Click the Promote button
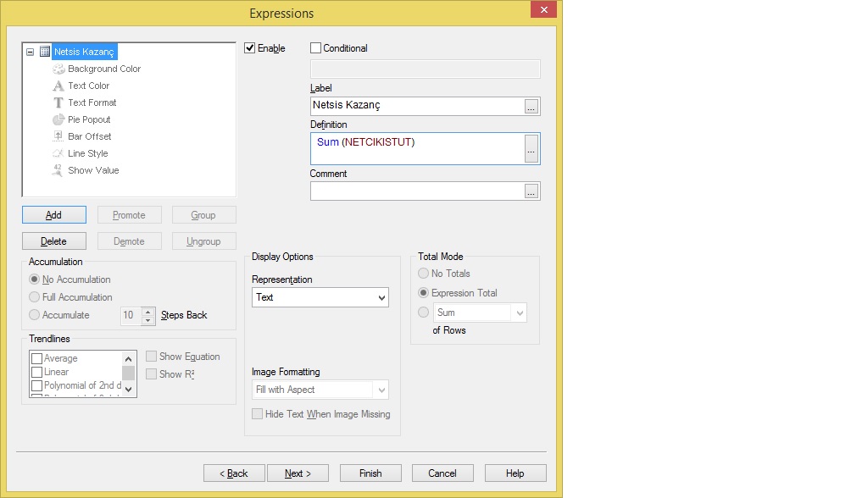Screen dimensions: 868x498 (x=129, y=214)
